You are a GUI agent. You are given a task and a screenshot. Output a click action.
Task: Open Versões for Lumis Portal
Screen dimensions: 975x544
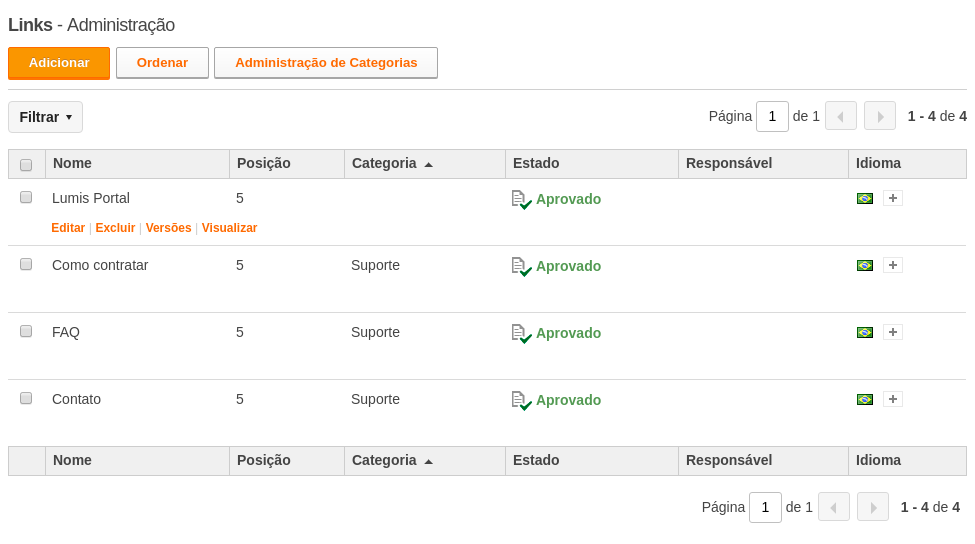point(169,228)
